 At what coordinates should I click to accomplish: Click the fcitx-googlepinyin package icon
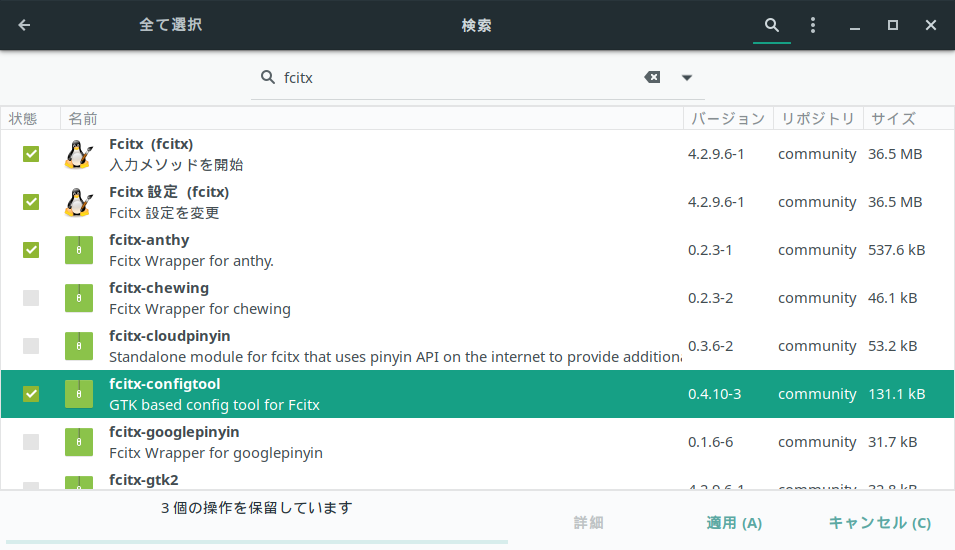coord(79,442)
